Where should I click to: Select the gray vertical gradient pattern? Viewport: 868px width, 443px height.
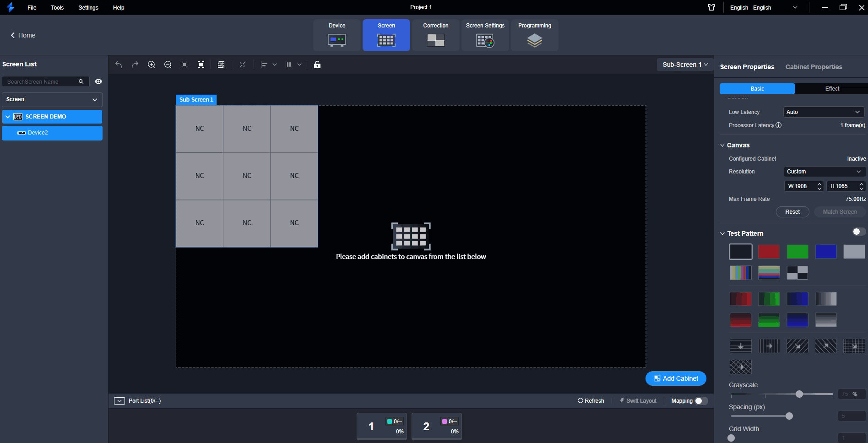826,320
